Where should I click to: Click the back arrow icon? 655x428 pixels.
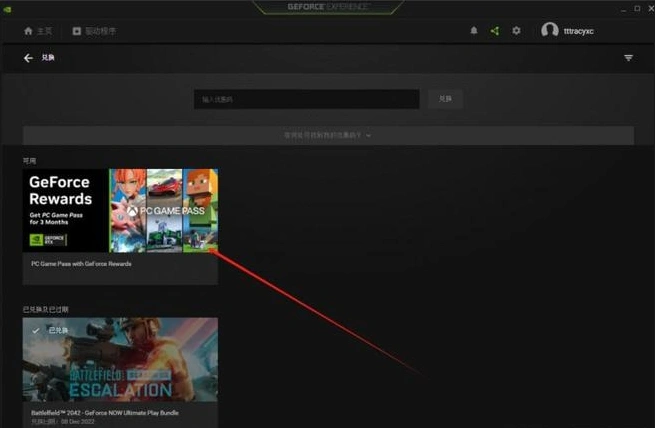(28, 58)
